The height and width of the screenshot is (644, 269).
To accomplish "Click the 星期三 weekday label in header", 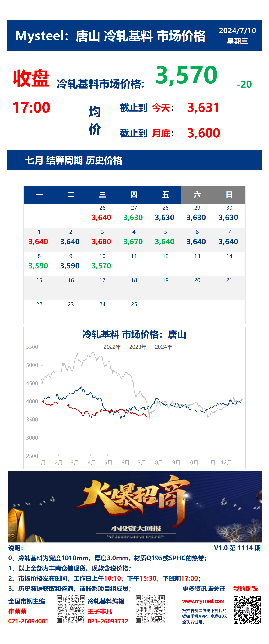I will [x=237, y=41].
